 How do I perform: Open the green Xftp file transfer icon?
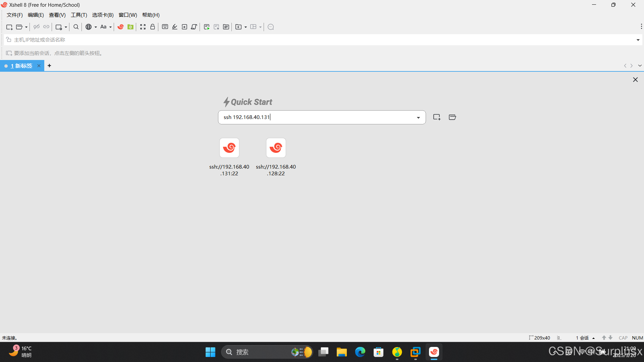[130, 27]
